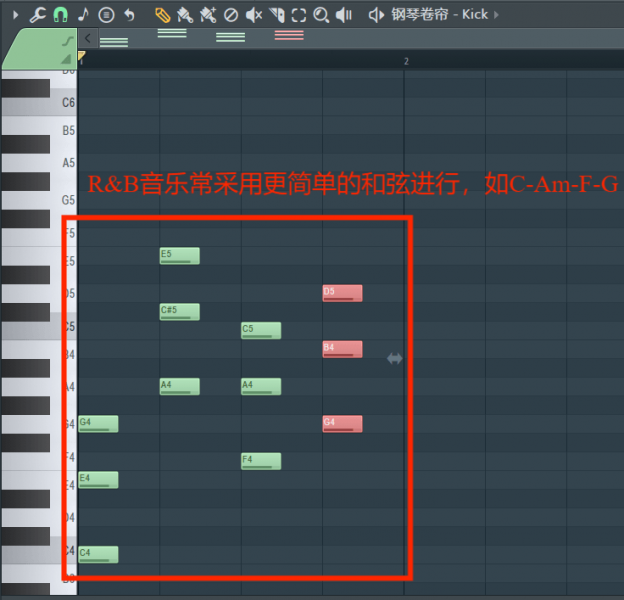
Task: Click the first green lines in the overview
Action: pyautogui.click(x=114, y=42)
